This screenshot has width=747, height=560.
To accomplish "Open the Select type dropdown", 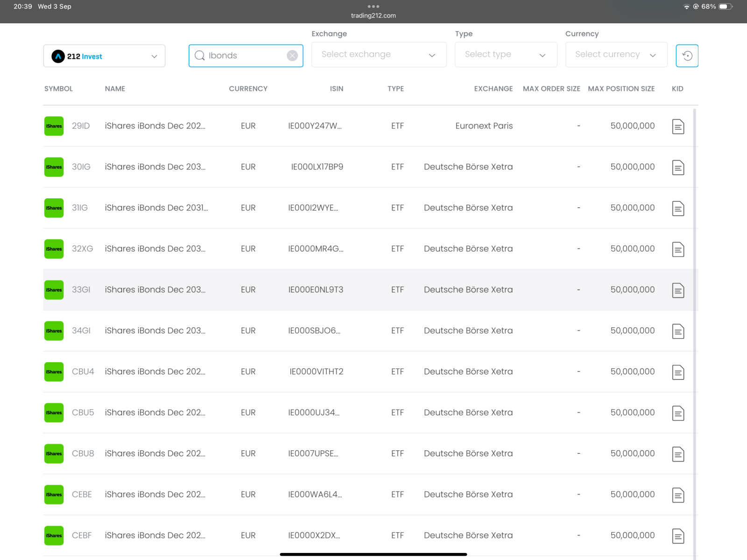I will 506,55.
